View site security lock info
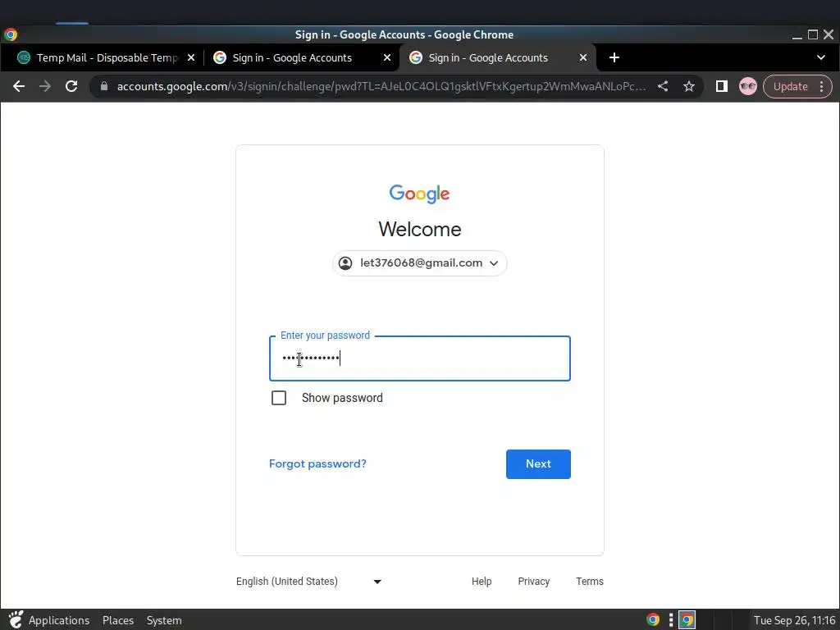 [x=104, y=86]
